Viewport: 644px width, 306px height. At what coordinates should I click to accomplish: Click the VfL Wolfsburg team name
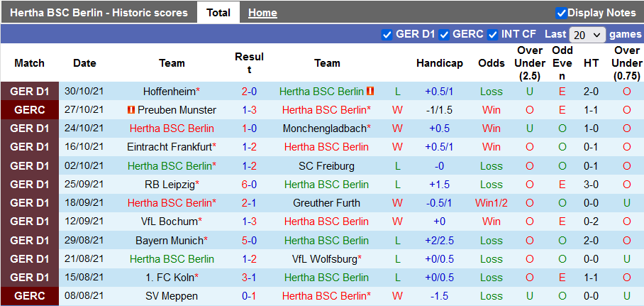[x=324, y=258]
